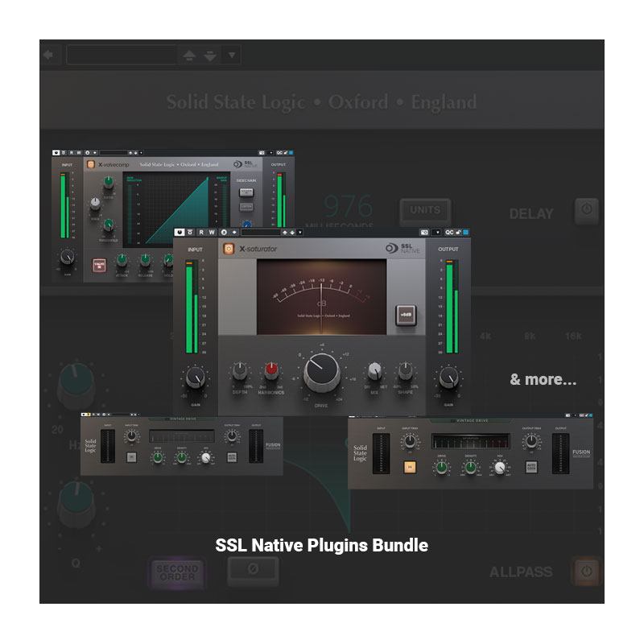
Task: Enable Write automation on X-ValveComp
Action: (x=81, y=154)
